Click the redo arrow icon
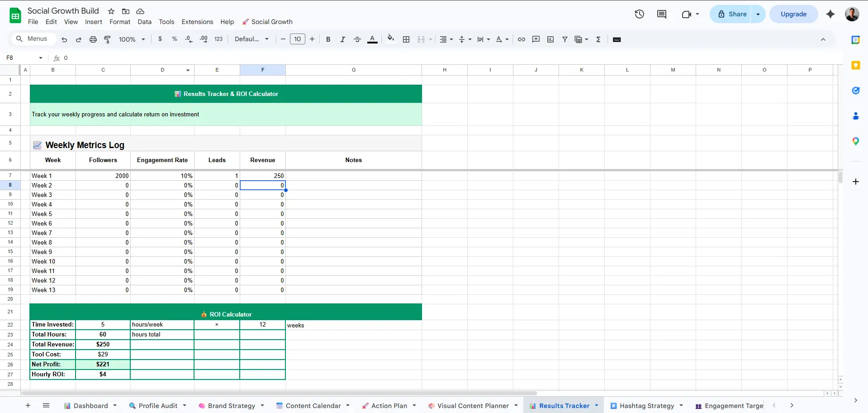 (78, 39)
